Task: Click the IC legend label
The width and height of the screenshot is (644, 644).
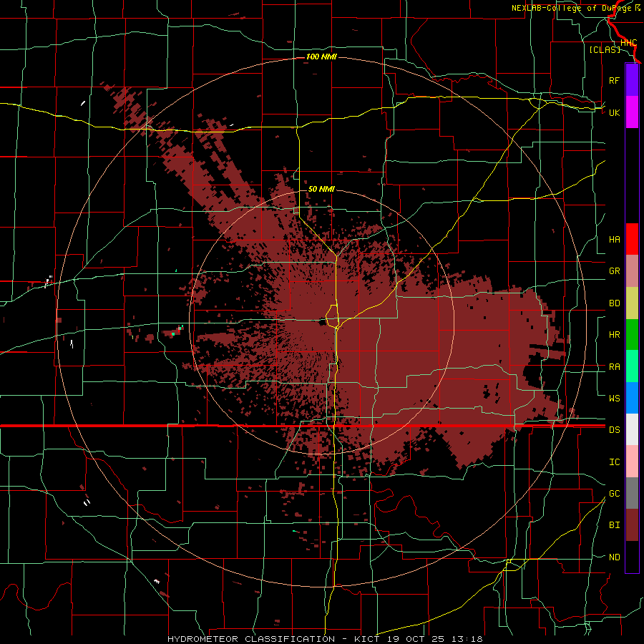Action: pos(614,462)
